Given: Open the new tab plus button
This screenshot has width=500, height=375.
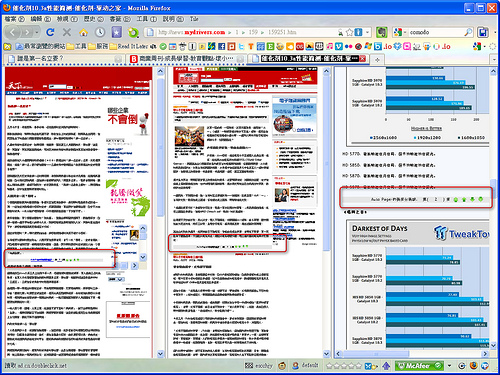Looking at the screenshot, I should [377, 60].
